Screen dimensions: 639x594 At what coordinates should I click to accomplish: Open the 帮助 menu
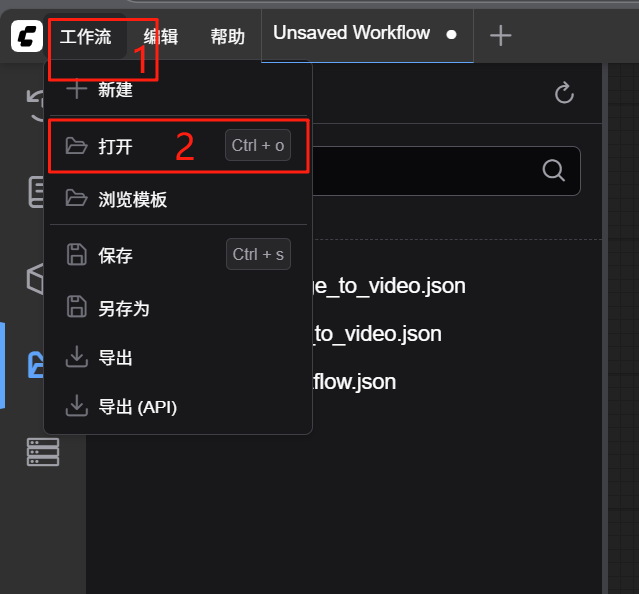(x=227, y=37)
